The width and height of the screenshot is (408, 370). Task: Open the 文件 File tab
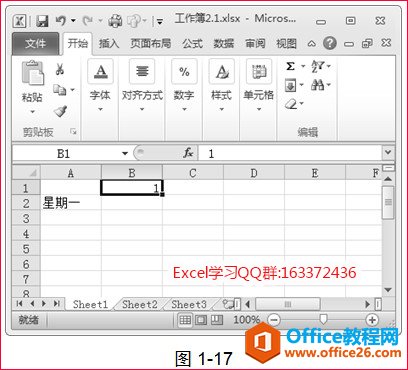pyautogui.click(x=35, y=43)
